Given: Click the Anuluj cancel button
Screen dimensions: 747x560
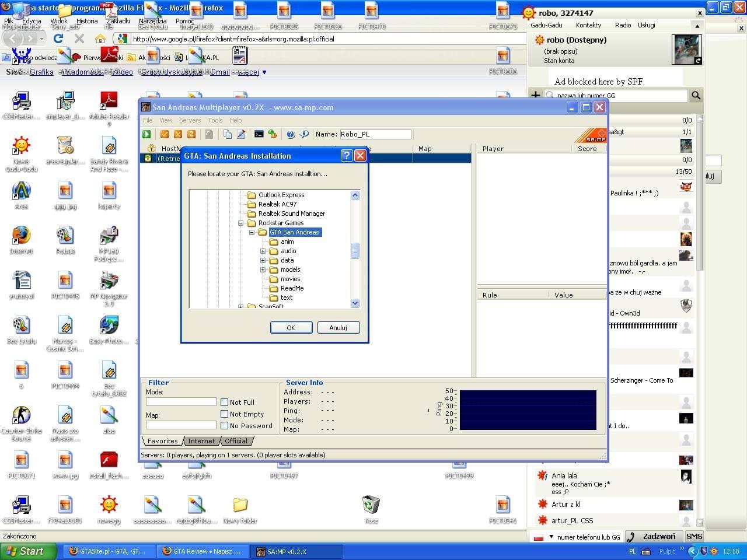Looking at the screenshot, I should coord(338,328).
